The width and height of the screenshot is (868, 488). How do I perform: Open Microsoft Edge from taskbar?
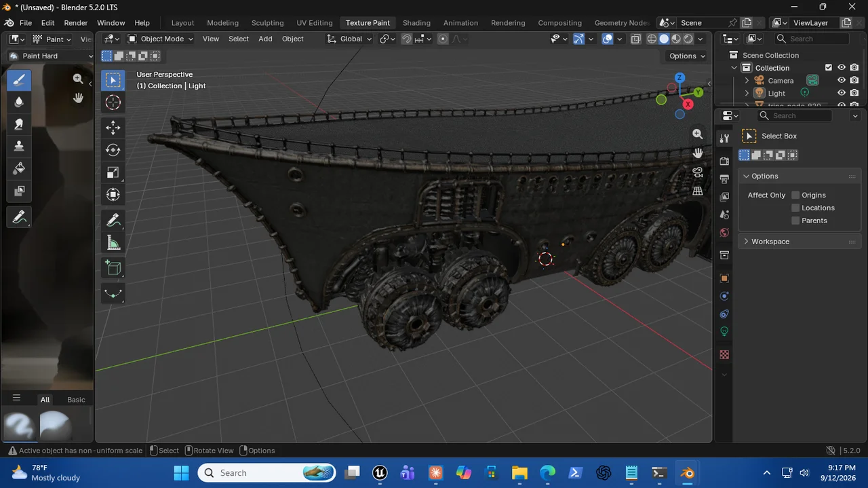click(x=547, y=473)
